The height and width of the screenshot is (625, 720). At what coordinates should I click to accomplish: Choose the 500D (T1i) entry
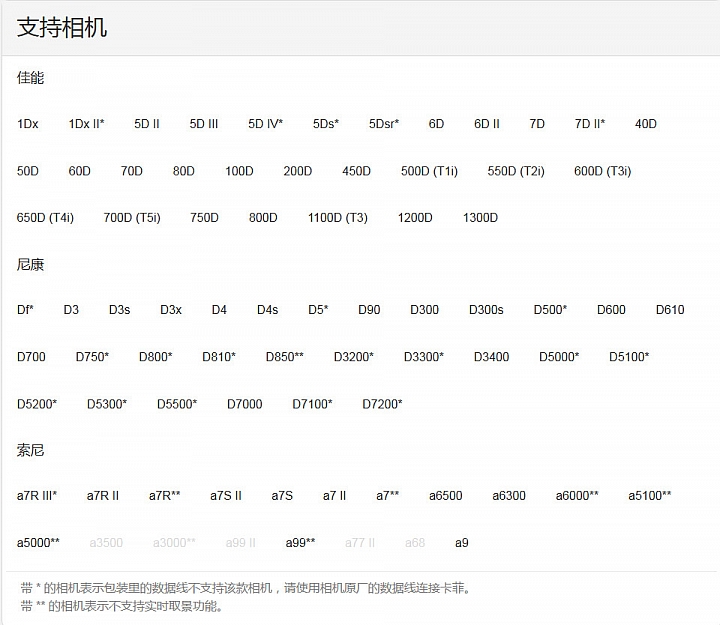pyautogui.click(x=429, y=171)
